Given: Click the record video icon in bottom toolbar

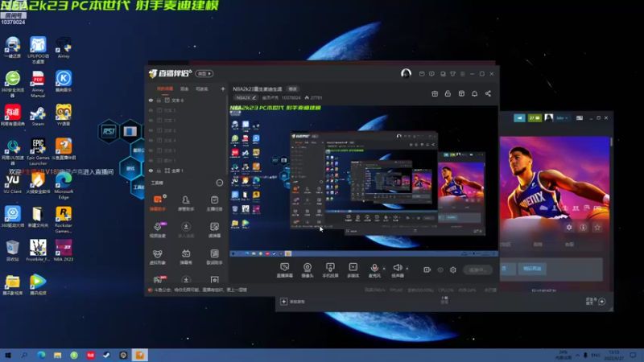Looking at the screenshot, I should point(427,269).
